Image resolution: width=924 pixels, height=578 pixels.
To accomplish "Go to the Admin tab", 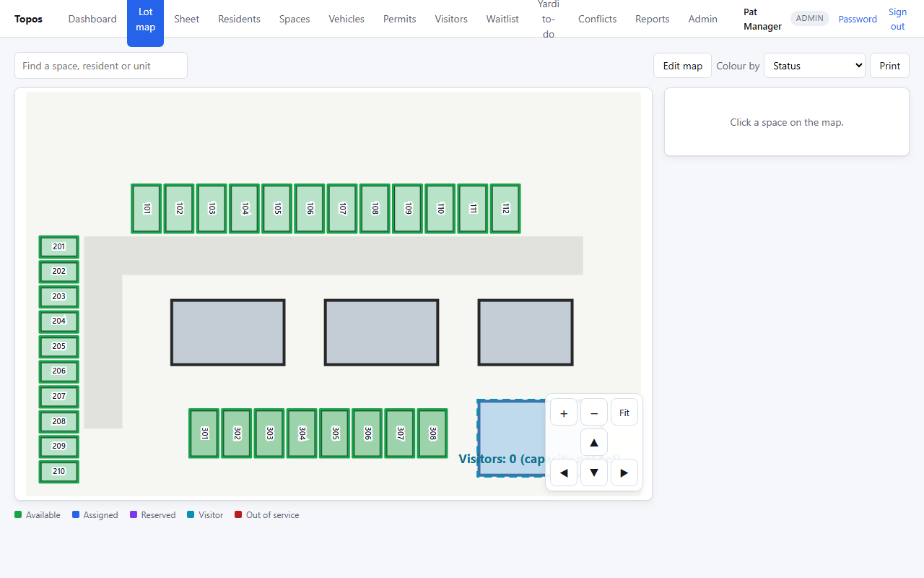I will click(703, 19).
